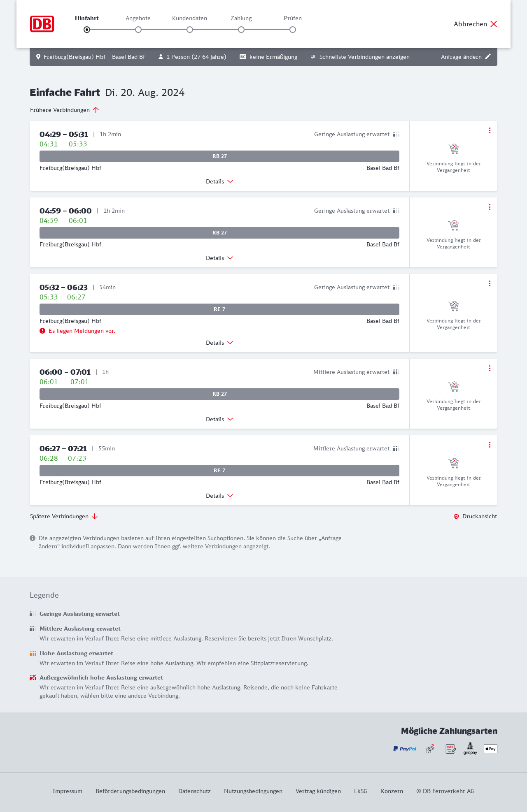Image resolution: width=527 pixels, height=812 pixels.
Task: Open the Impressum footer link
Action: coord(68,791)
